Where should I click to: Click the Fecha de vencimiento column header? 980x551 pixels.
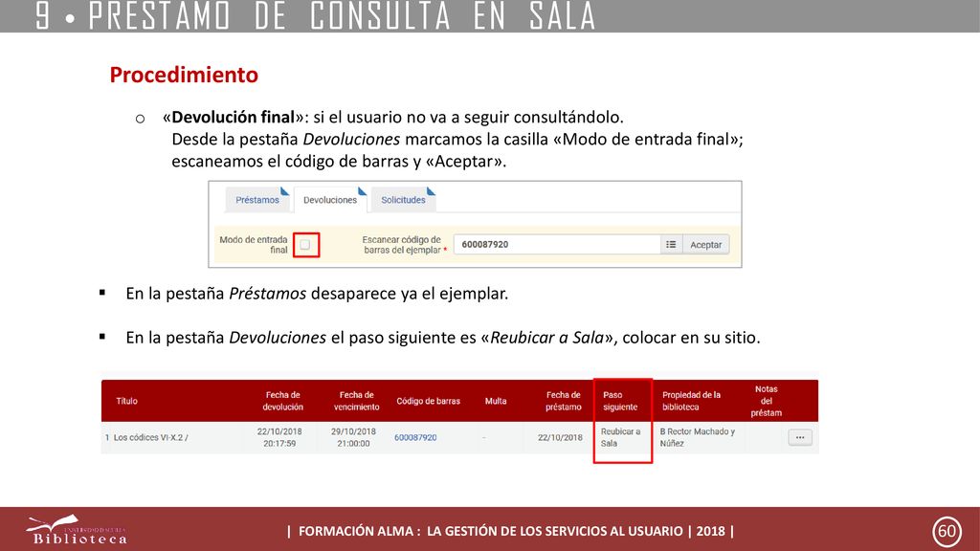(x=356, y=401)
